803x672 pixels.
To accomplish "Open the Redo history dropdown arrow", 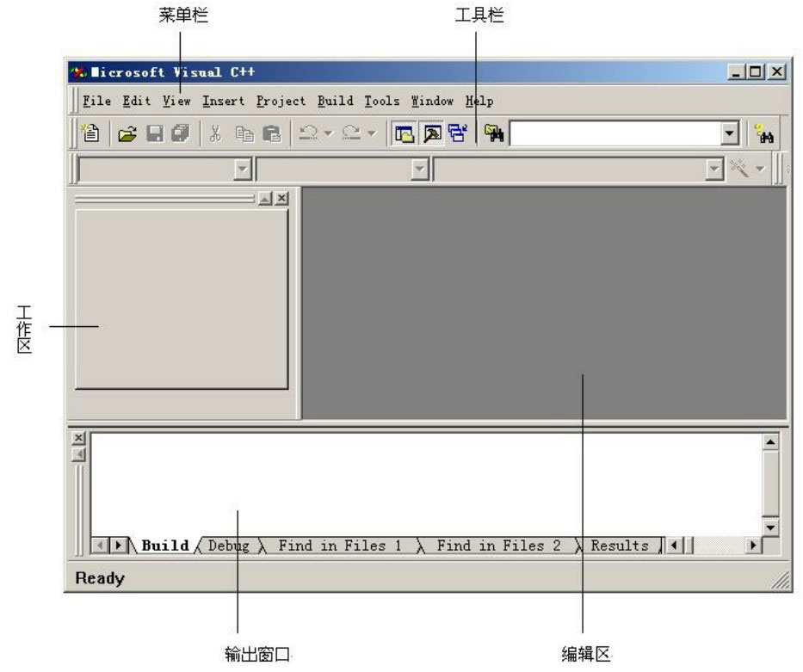I will (x=372, y=134).
